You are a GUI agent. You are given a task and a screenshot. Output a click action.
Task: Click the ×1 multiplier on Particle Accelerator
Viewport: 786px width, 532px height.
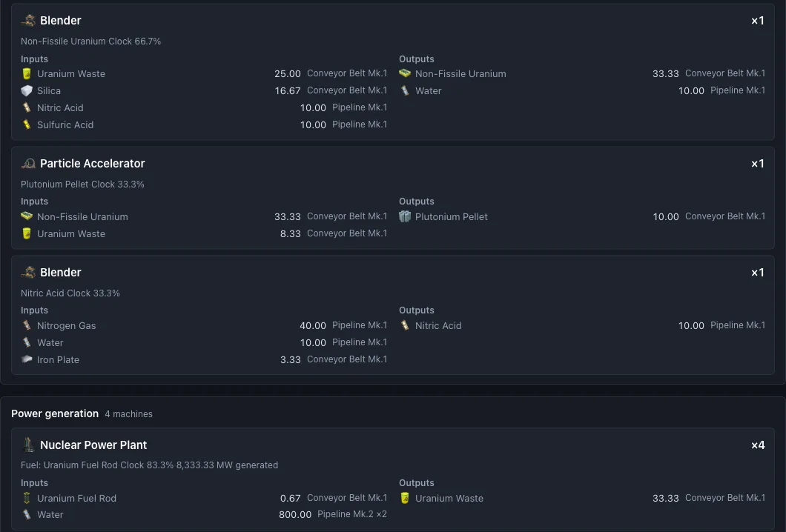pyautogui.click(x=758, y=164)
